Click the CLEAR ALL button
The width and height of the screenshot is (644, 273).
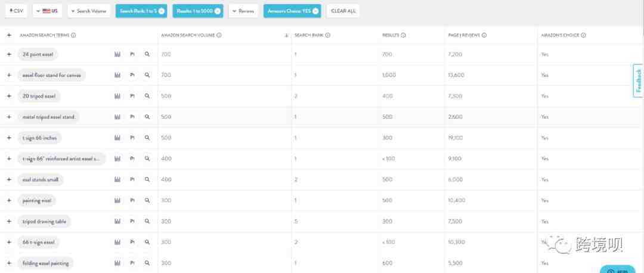(343, 11)
